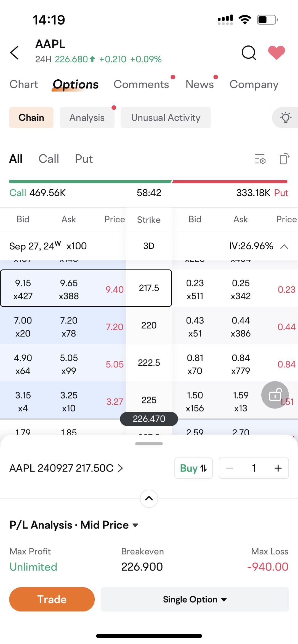
Task: Open the Unusual Activity tab
Action: click(166, 118)
